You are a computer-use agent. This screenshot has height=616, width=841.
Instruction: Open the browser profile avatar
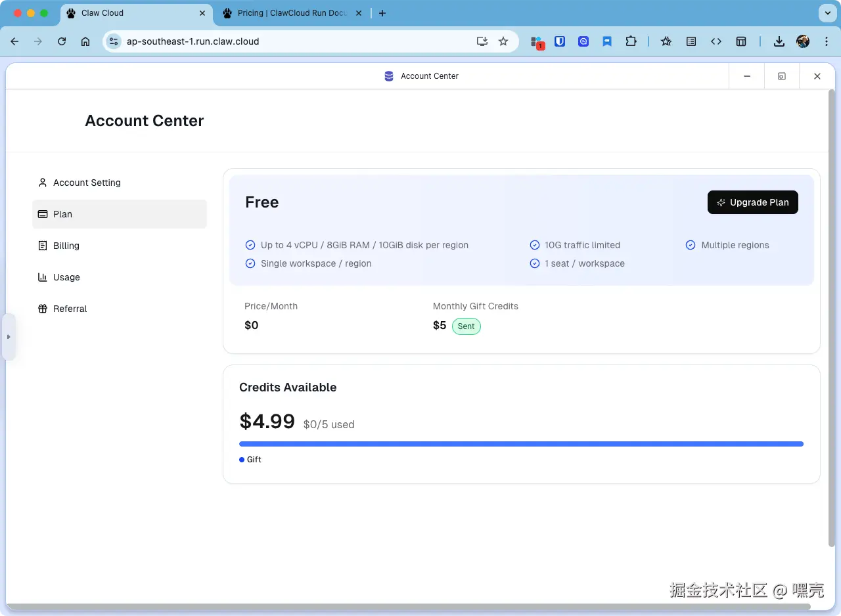tap(803, 41)
